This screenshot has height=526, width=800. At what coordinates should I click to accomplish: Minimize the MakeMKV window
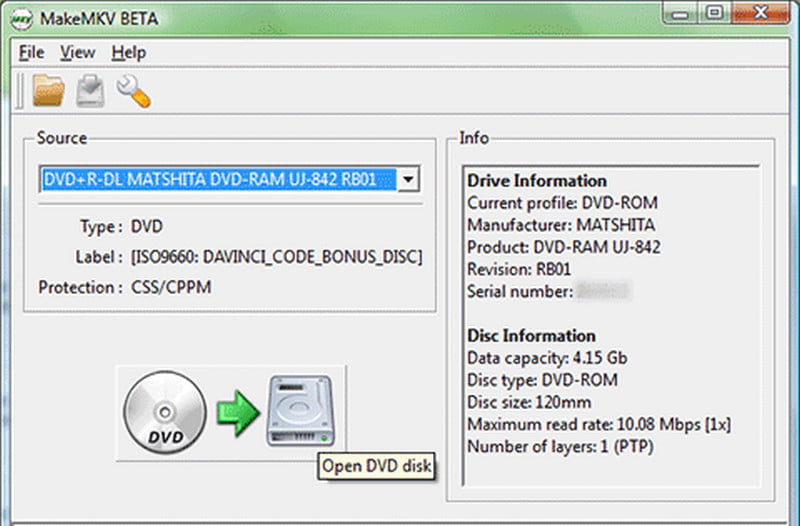[x=681, y=13]
